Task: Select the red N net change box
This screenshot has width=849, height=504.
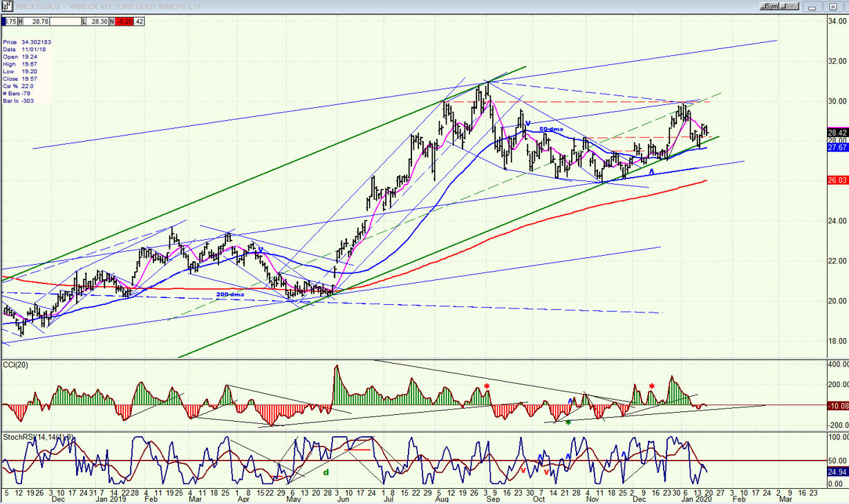Action: pyautogui.click(x=128, y=21)
